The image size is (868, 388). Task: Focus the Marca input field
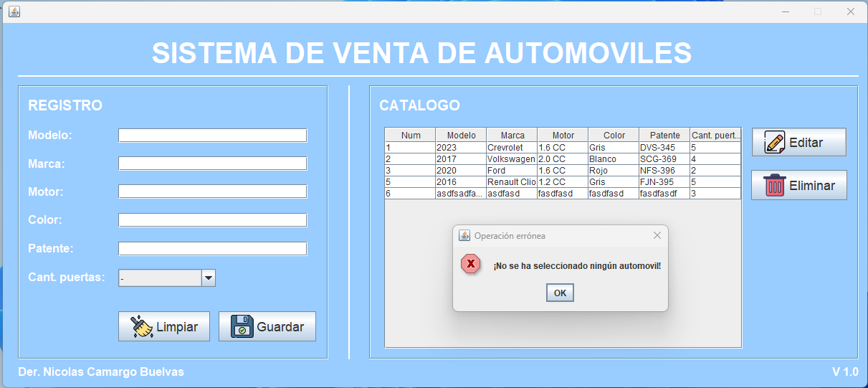(x=212, y=164)
